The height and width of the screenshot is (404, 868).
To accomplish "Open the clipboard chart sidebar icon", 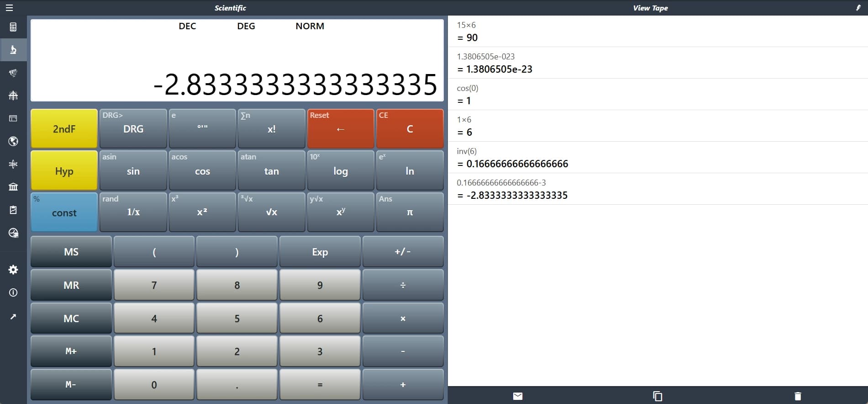I will (13, 210).
